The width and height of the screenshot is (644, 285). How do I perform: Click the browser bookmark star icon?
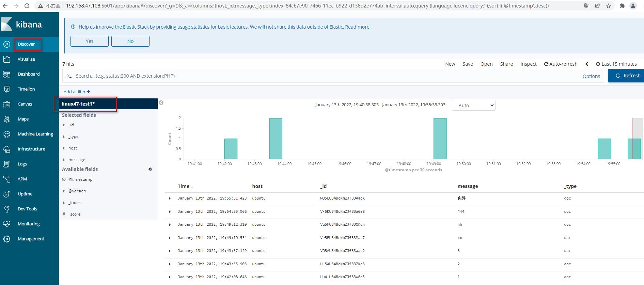[609, 6]
